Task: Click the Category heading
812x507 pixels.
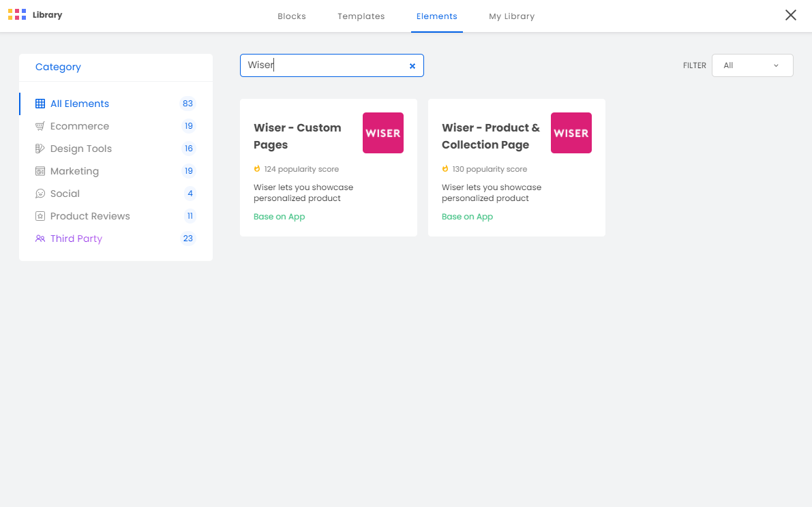Action: pyautogui.click(x=58, y=67)
